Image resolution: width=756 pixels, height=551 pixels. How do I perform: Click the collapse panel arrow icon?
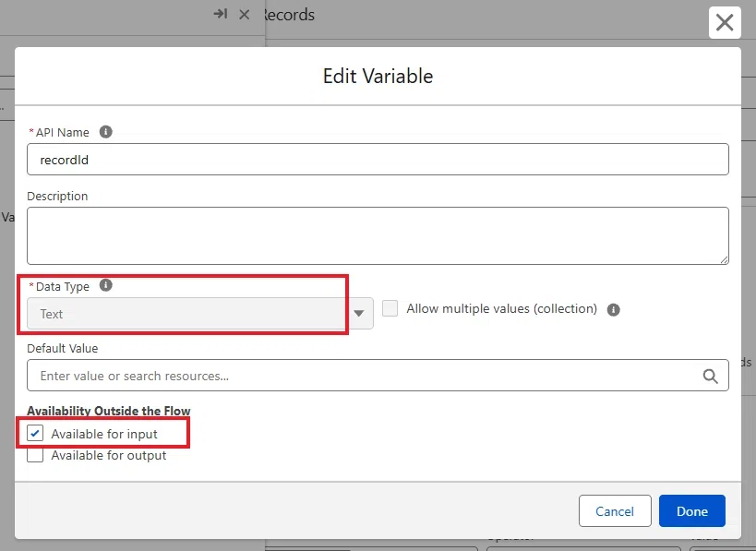tap(221, 14)
